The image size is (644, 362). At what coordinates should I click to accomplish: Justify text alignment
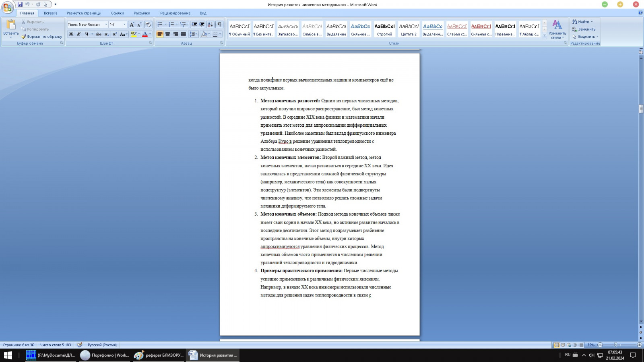point(184,34)
